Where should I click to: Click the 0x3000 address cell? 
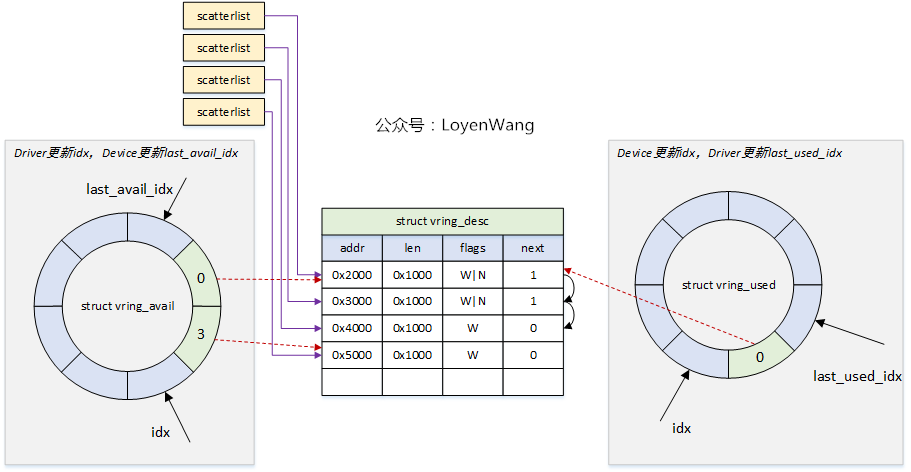pyautogui.click(x=352, y=301)
